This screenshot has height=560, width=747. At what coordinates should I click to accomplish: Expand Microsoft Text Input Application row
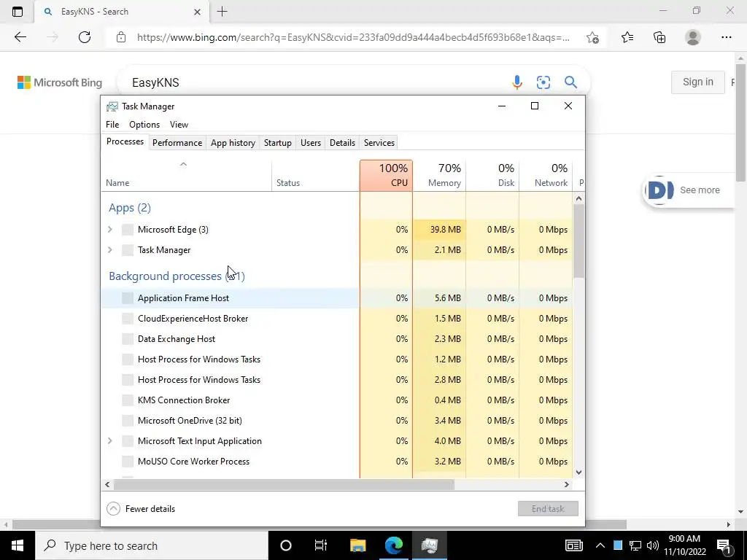click(x=110, y=441)
